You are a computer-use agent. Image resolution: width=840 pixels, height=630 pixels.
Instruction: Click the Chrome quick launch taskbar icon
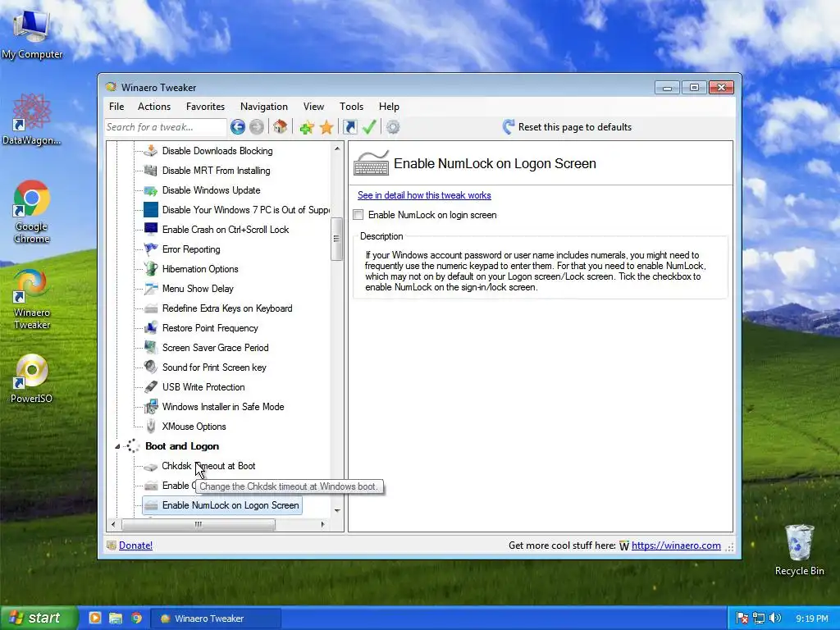[x=137, y=618]
